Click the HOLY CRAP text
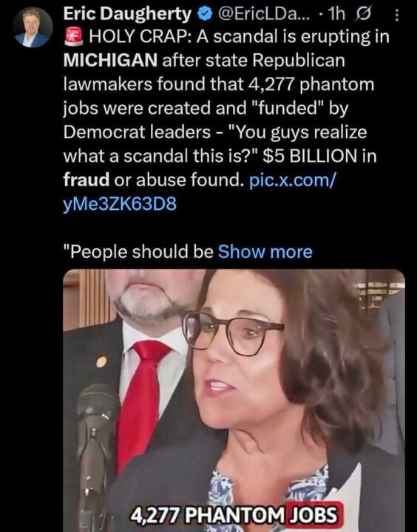Screen dimensions: 417x532 click(140, 37)
